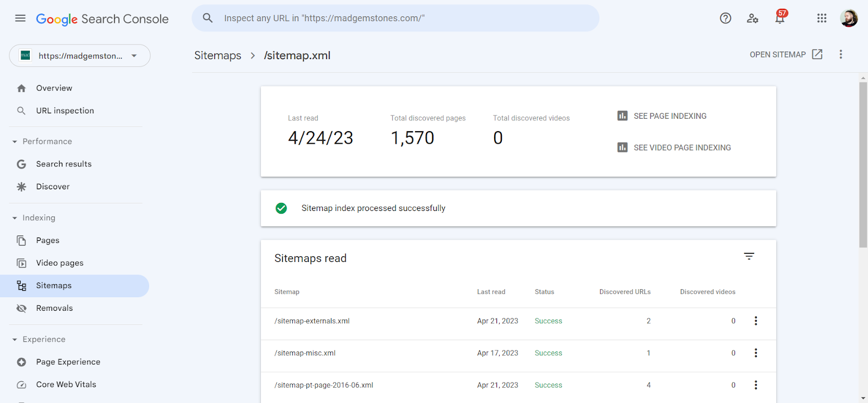
Task: Open row menu for /sitemap-pt-page-2016-06.xml
Action: point(756,385)
